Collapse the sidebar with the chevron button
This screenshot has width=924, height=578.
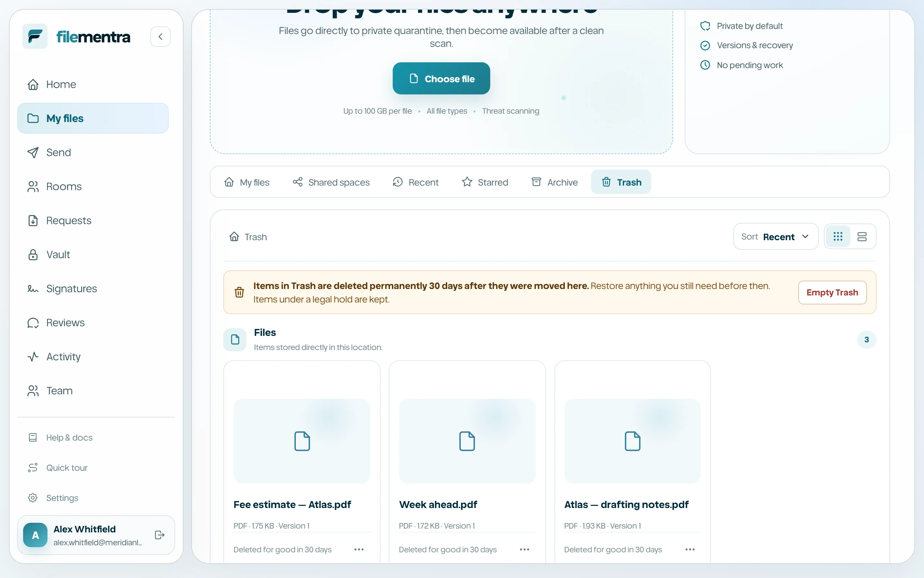[160, 36]
